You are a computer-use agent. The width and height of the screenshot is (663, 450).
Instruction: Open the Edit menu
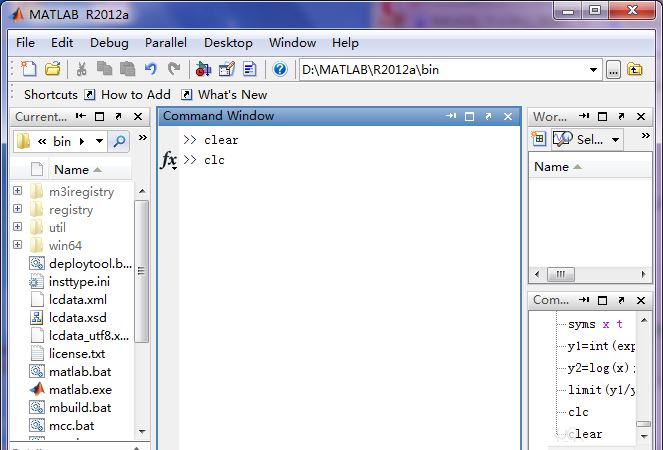[x=62, y=43]
